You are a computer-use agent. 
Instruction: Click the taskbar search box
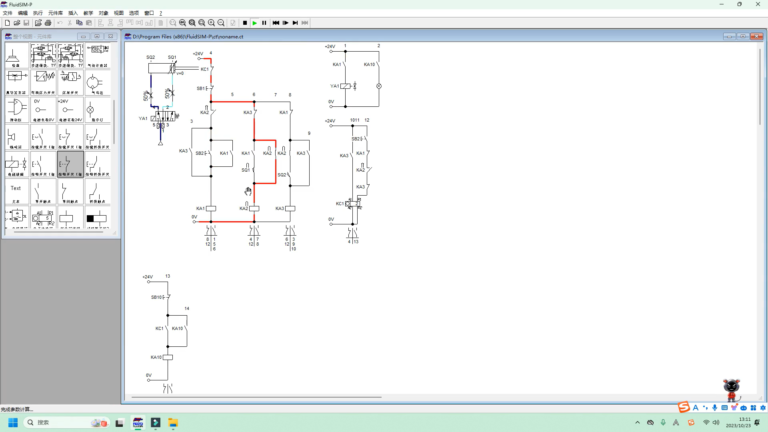66,422
